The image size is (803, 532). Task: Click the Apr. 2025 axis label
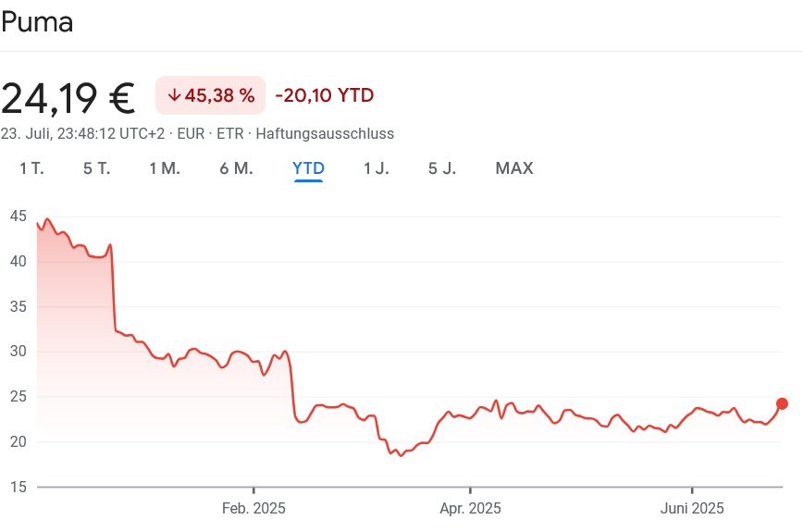[470, 508]
